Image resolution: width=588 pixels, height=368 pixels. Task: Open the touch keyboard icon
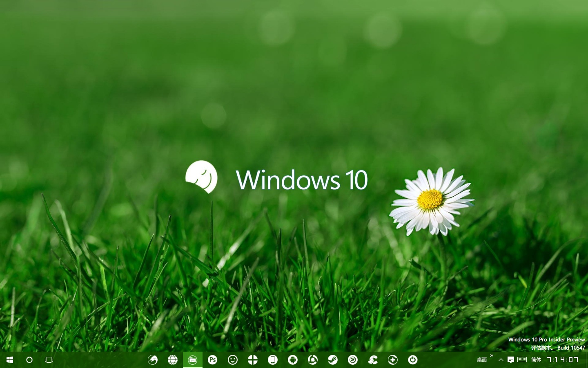pyautogui.click(x=522, y=360)
